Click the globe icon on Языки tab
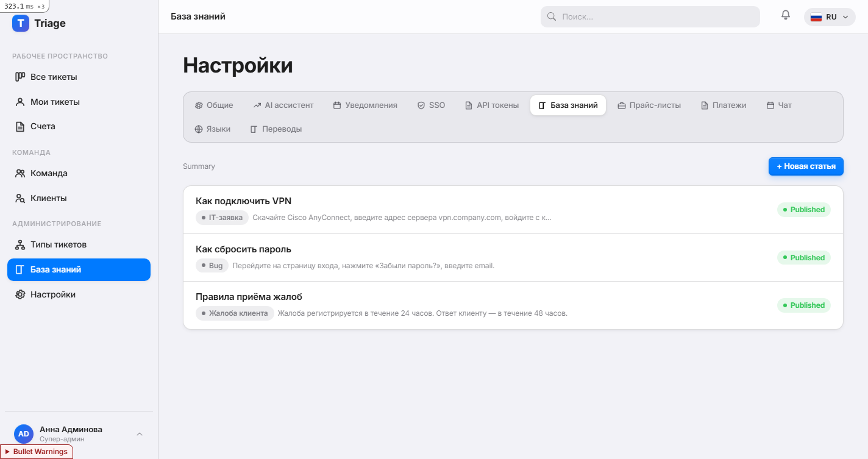 tap(199, 129)
